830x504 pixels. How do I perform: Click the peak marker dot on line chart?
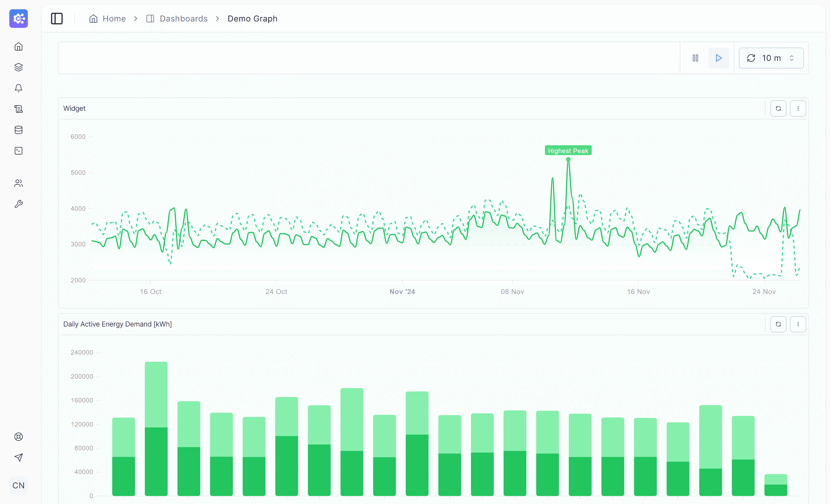(x=568, y=159)
